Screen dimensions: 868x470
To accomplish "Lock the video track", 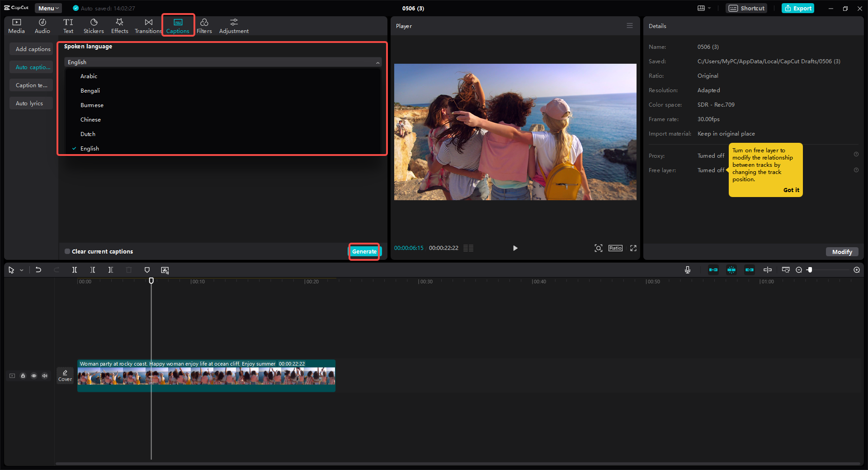I will click(23, 376).
